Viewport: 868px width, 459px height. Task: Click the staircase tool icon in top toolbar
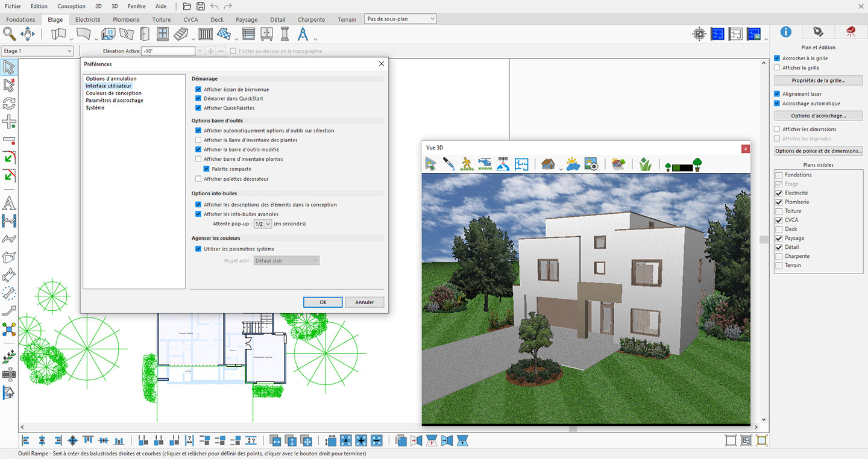180,34
